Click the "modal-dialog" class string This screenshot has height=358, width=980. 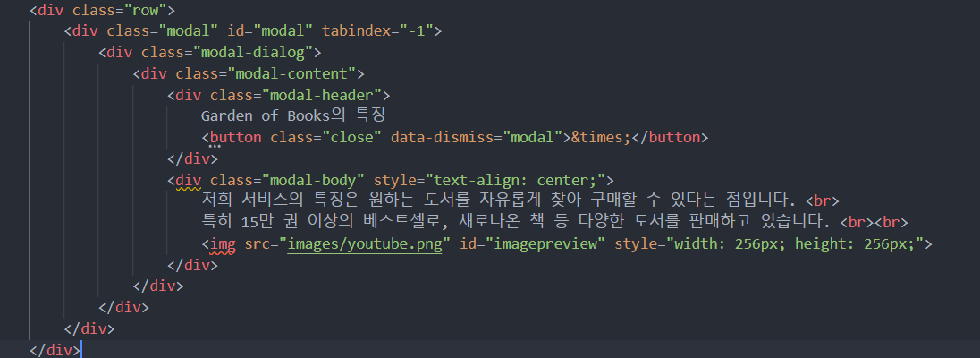(x=253, y=53)
